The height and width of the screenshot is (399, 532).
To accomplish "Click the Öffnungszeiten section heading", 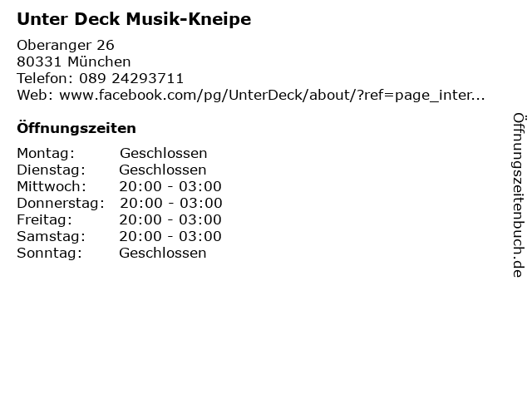I will coord(76,127).
